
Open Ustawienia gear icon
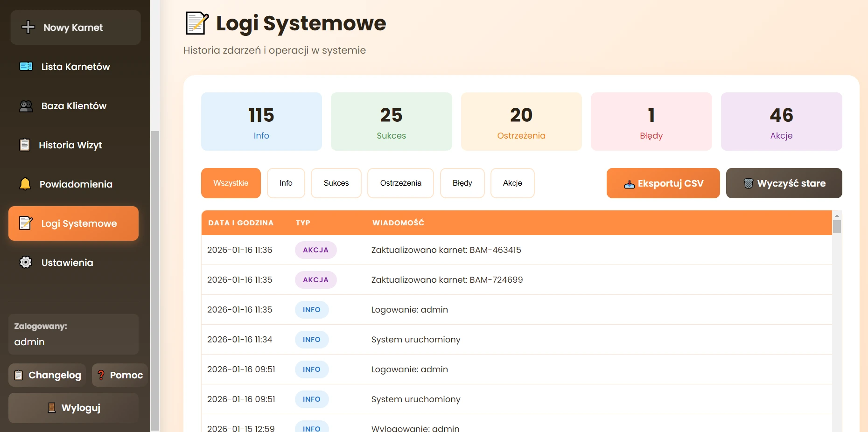click(x=26, y=263)
